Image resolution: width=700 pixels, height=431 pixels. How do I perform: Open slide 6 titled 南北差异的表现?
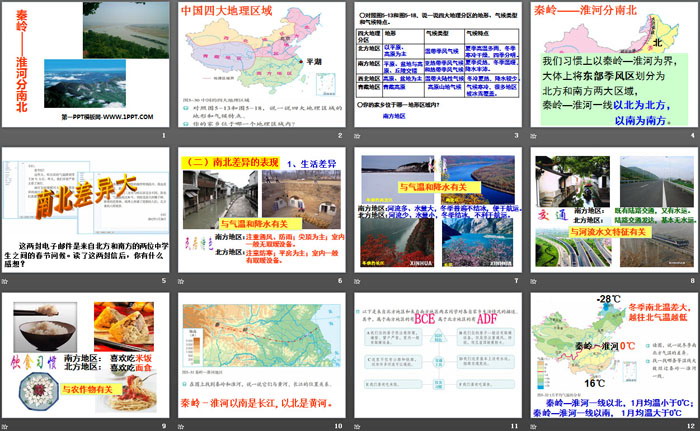(x=260, y=212)
